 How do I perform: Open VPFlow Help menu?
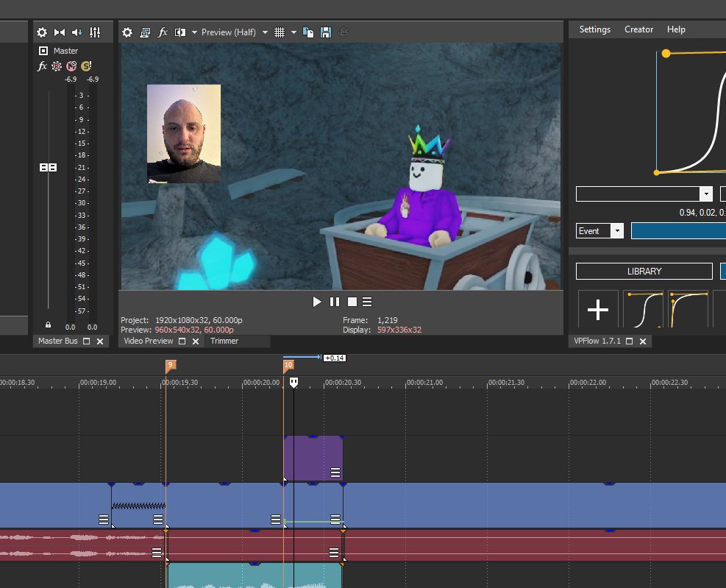pos(676,29)
